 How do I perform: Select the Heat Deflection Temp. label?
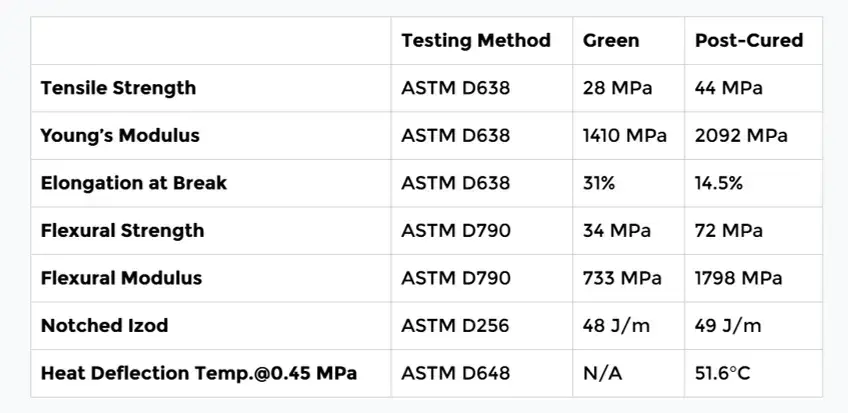pyautogui.click(x=199, y=374)
